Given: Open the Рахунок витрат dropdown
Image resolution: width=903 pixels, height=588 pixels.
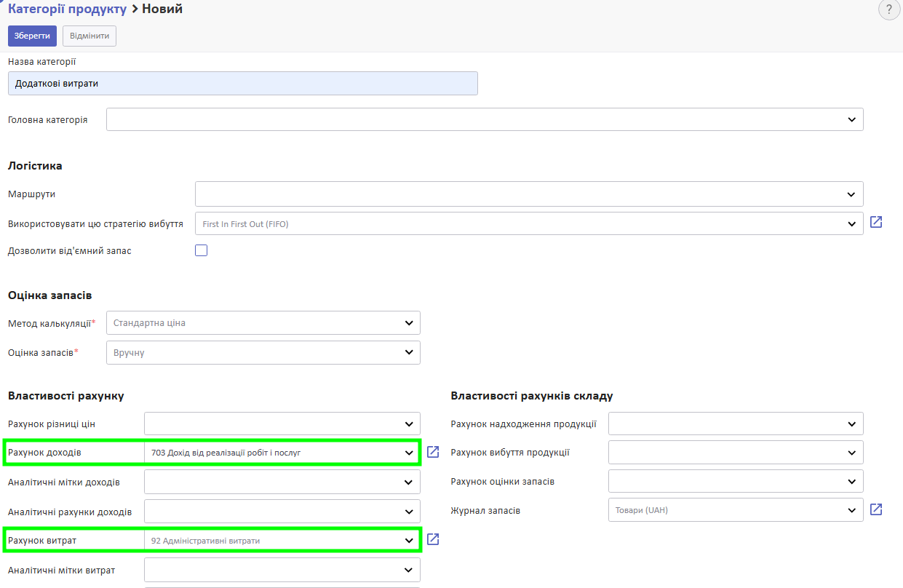Looking at the screenshot, I should coord(282,540).
